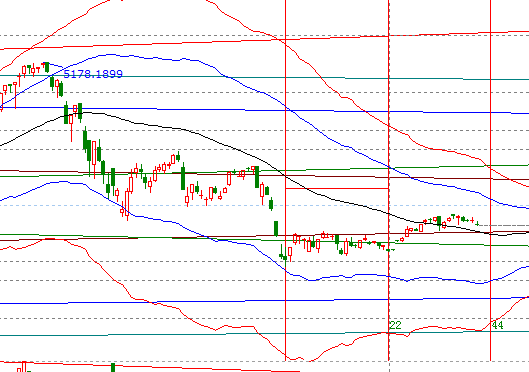
Task: Click the 5178.1899 price label
Action: [93, 74]
